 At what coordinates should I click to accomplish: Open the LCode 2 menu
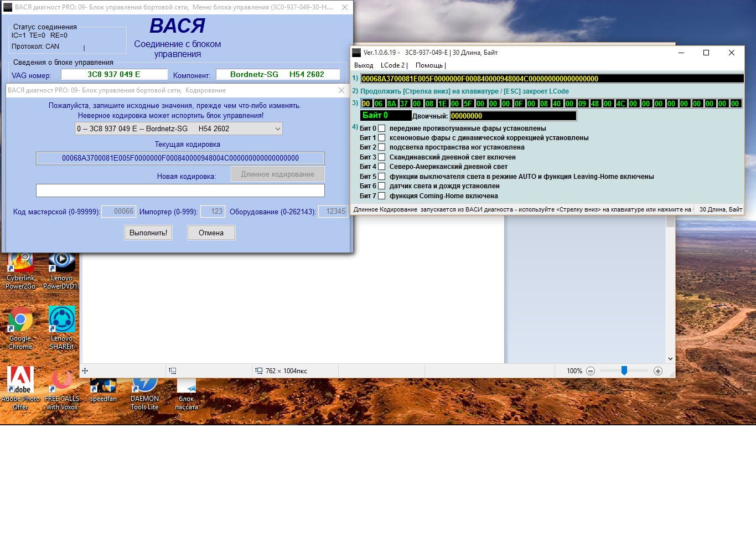393,65
